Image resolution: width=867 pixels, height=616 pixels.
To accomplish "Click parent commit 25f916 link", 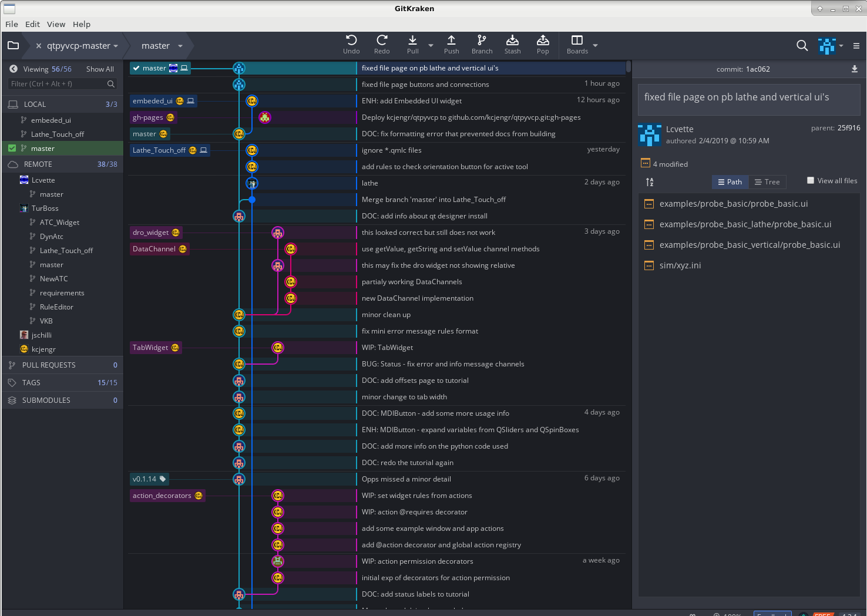I will (x=849, y=128).
